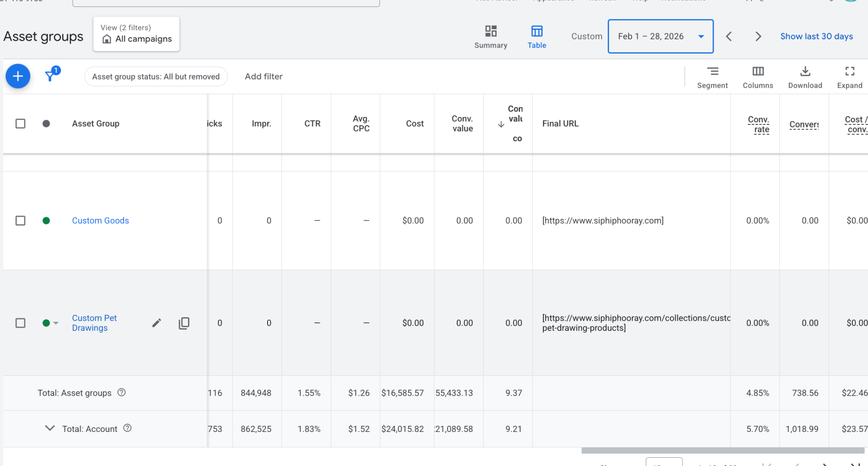Click the Custom date label
868x466 pixels.
tap(587, 36)
